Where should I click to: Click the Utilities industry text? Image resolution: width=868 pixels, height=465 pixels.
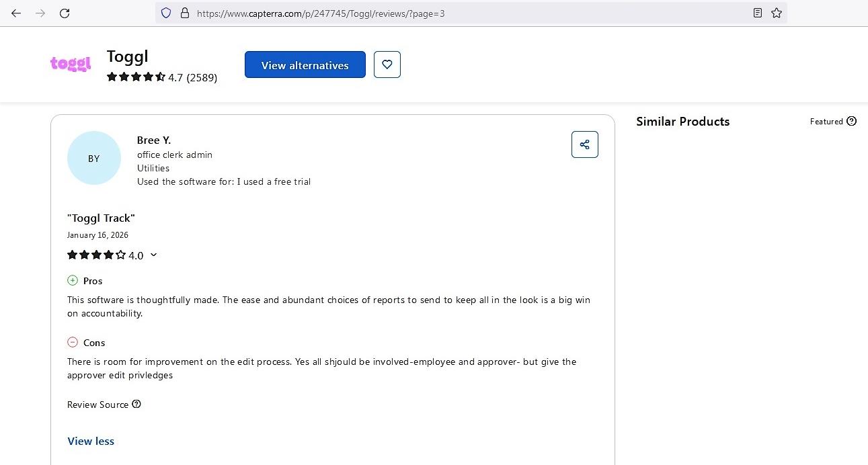coord(153,168)
